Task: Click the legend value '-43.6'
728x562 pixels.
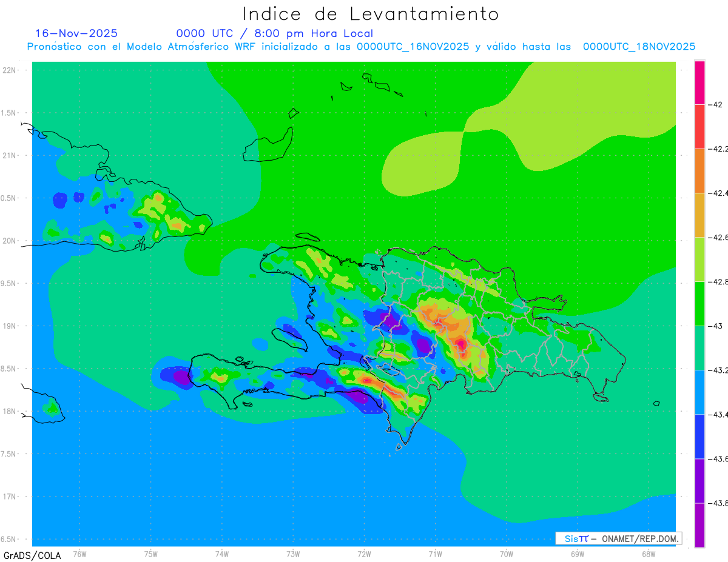Action: [x=718, y=458]
